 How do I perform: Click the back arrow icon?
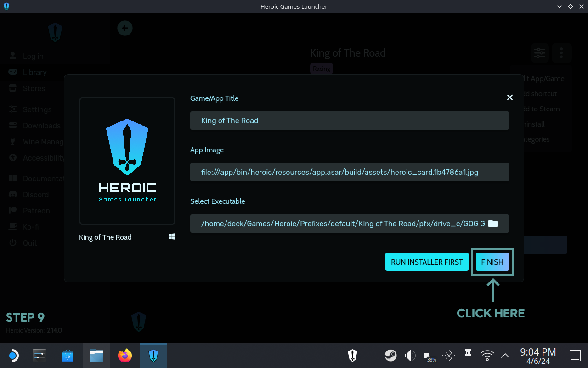pos(125,28)
